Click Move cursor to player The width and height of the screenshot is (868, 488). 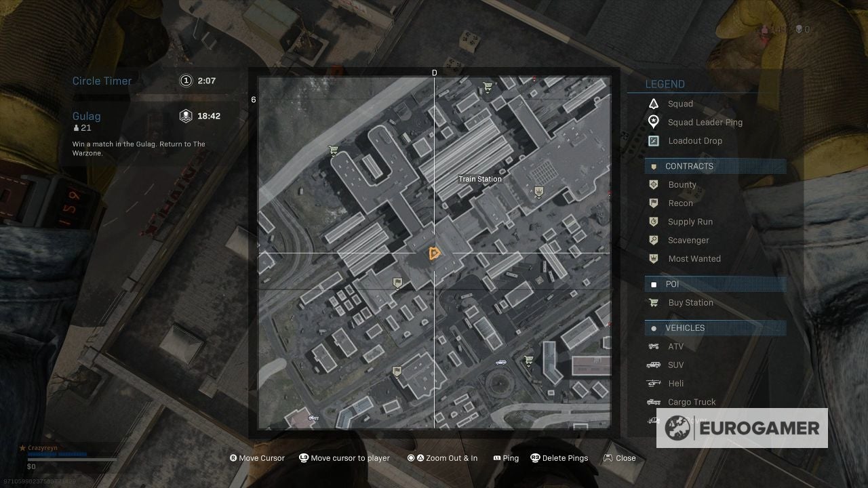click(344, 458)
